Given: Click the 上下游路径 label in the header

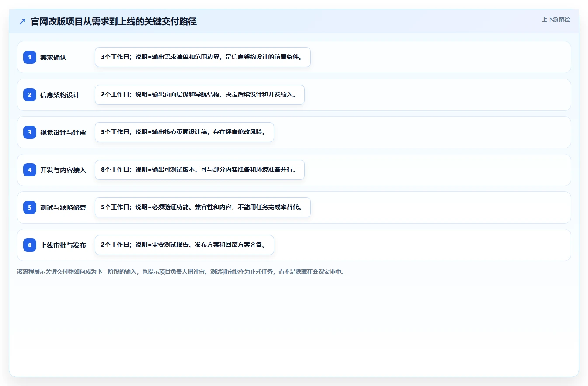Looking at the screenshot, I should 556,19.
